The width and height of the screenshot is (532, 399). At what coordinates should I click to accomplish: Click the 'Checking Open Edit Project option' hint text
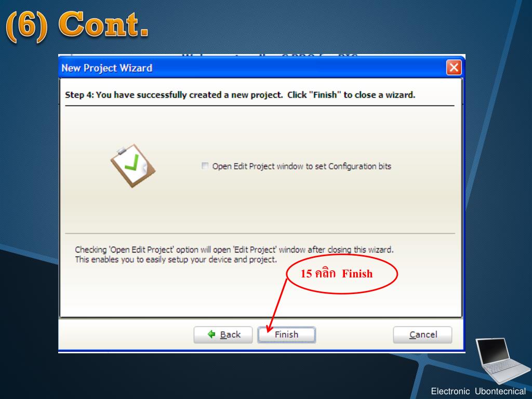(234, 250)
